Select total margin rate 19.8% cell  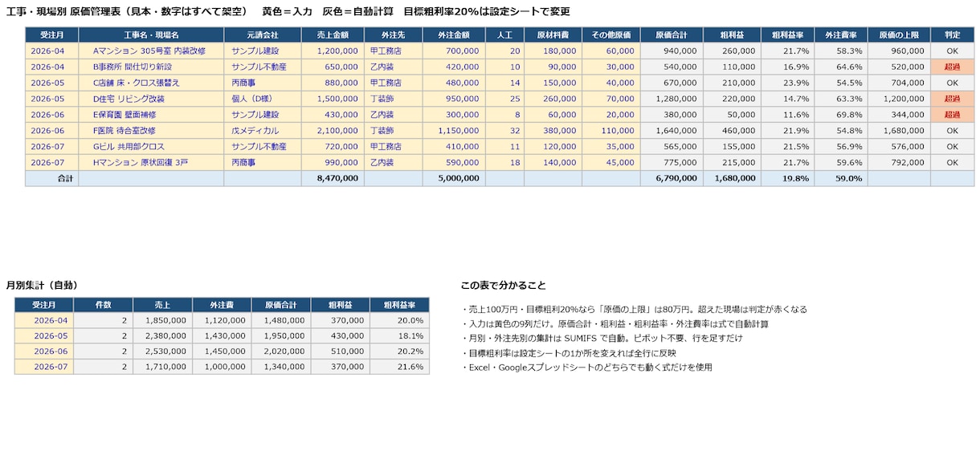click(x=787, y=179)
